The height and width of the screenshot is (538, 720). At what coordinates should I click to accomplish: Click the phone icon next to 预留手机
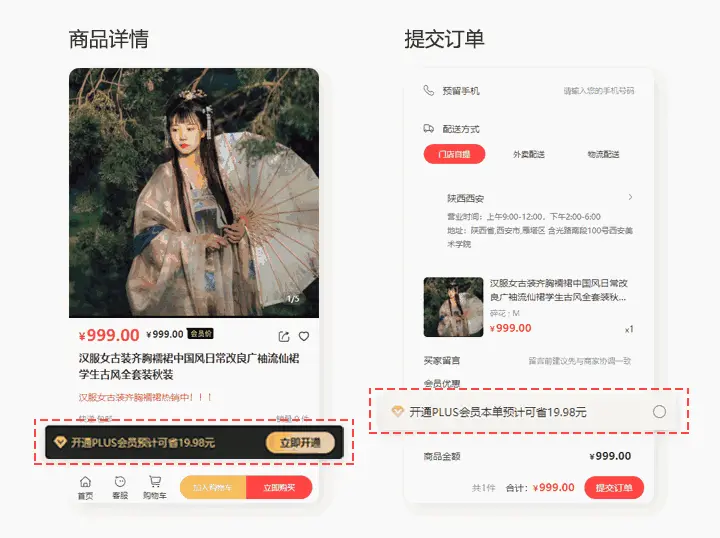click(x=428, y=90)
